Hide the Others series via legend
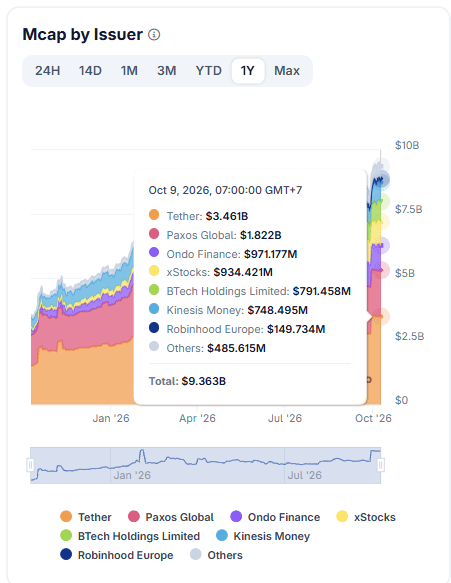 pyautogui.click(x=216, y=555)
